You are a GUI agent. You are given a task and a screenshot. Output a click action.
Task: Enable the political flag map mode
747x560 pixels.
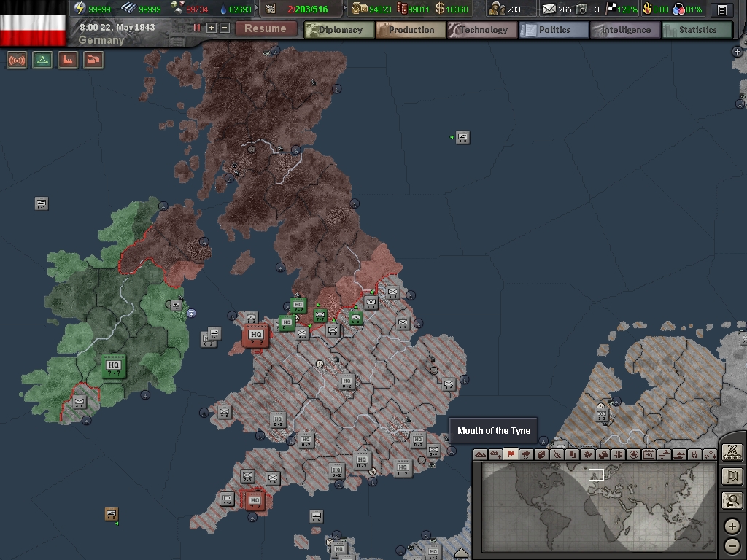511,454
